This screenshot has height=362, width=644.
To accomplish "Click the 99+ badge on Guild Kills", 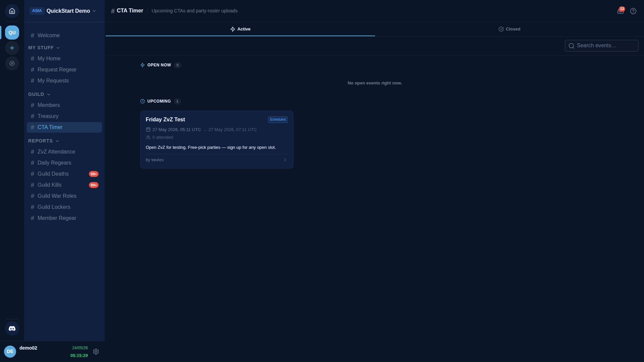I will pos(94,185).
